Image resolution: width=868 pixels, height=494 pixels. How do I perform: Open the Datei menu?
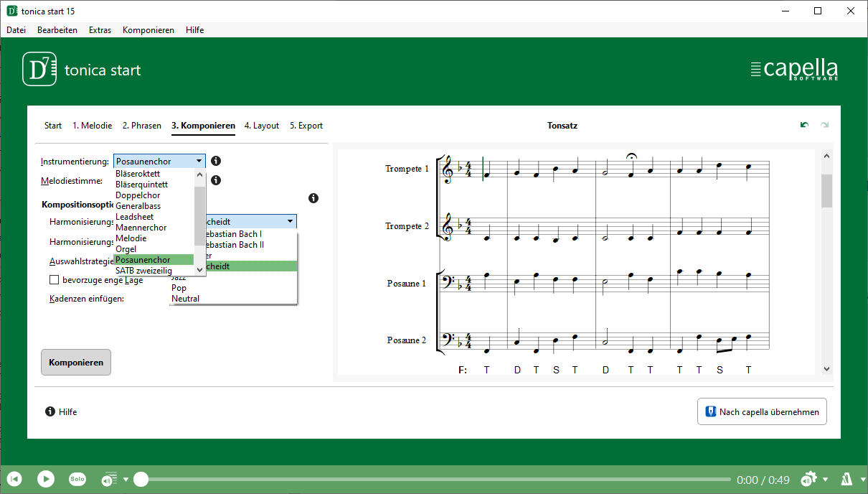(x=16, y=30)
